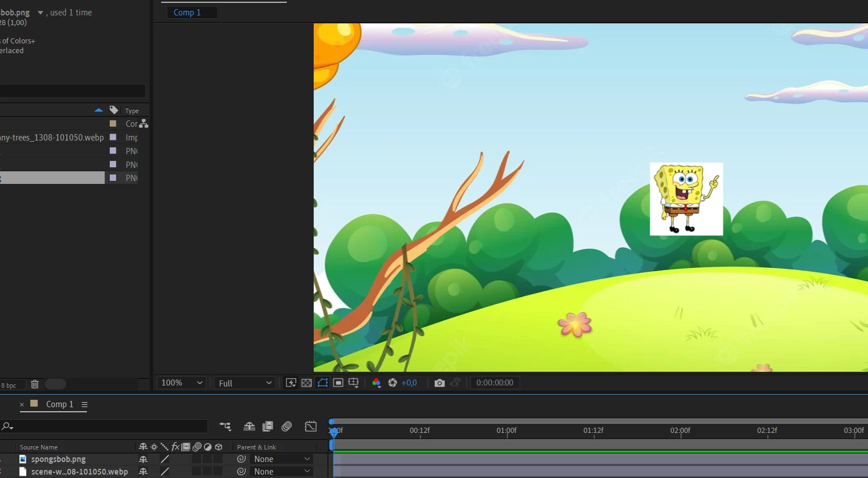This screenshot has height=478, width=868.
Task: Select the Comp 1 timeline tab
Action: pos(59,404)
